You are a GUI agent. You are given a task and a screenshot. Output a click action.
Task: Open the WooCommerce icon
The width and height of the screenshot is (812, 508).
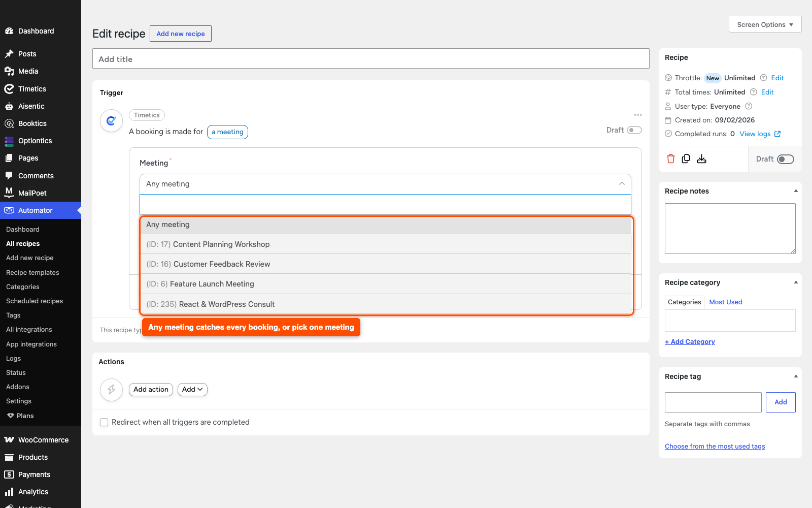tap(9, 440)
